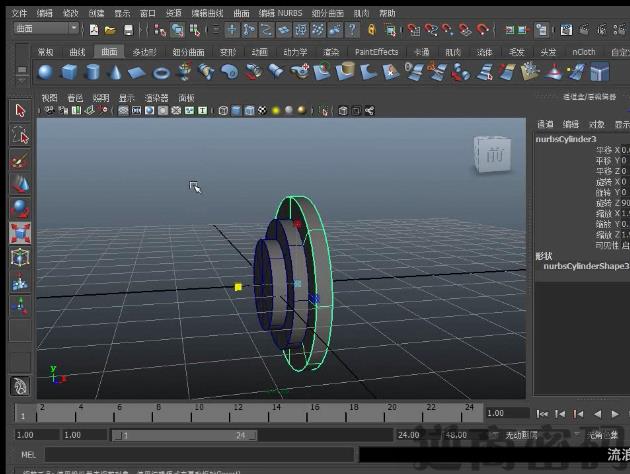
Task: Toggle the viewport textured display button
Action: (x=262, y=110)
